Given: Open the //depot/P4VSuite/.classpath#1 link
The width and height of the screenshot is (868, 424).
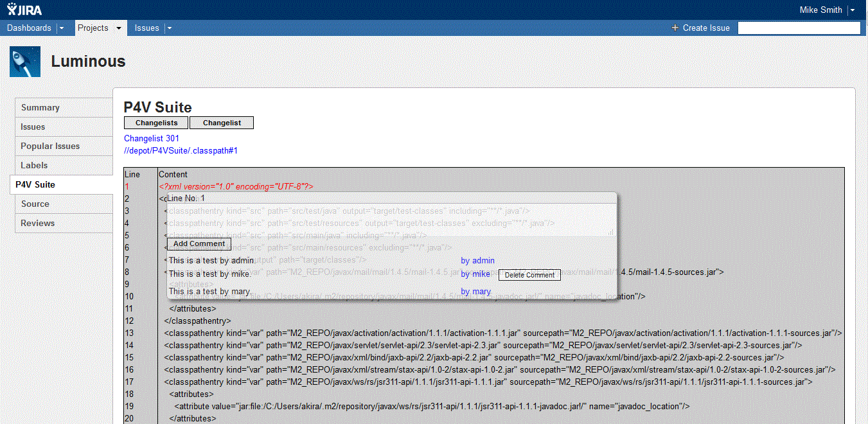Looking at the screenshot, I should pyautogui.click(x=181, y=151).
